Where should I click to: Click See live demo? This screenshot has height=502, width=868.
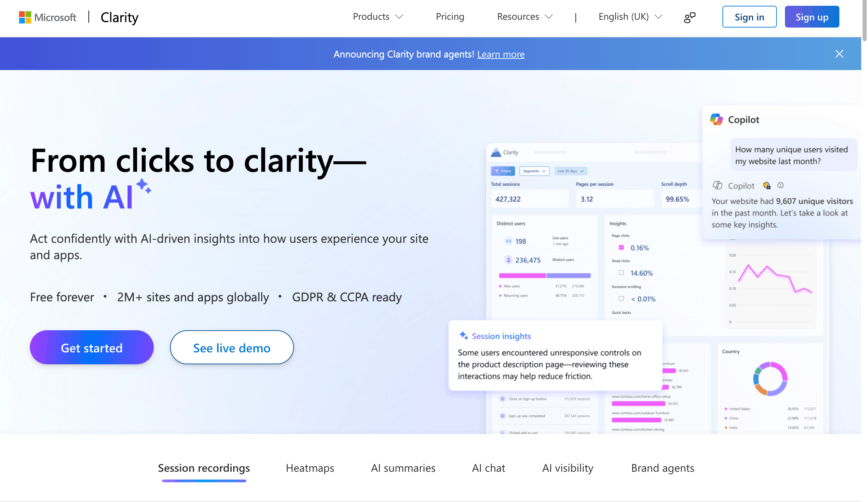point(232,347)
